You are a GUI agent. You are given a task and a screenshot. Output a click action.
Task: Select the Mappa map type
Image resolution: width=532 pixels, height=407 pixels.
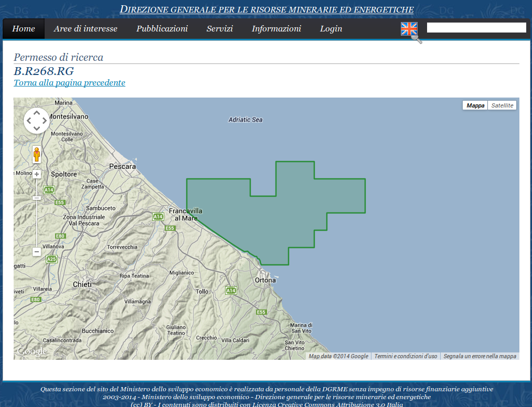pyautogui.click(x=475, y=105)
